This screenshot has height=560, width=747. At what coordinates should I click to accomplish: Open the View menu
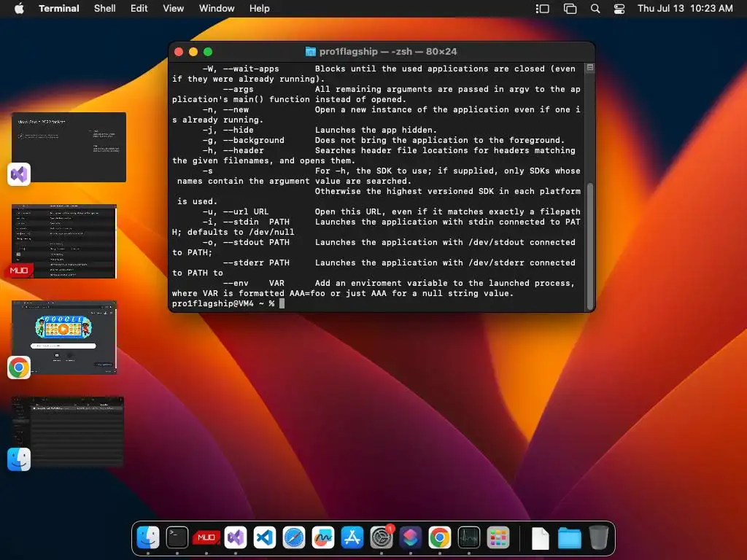[x=174, y=9]
